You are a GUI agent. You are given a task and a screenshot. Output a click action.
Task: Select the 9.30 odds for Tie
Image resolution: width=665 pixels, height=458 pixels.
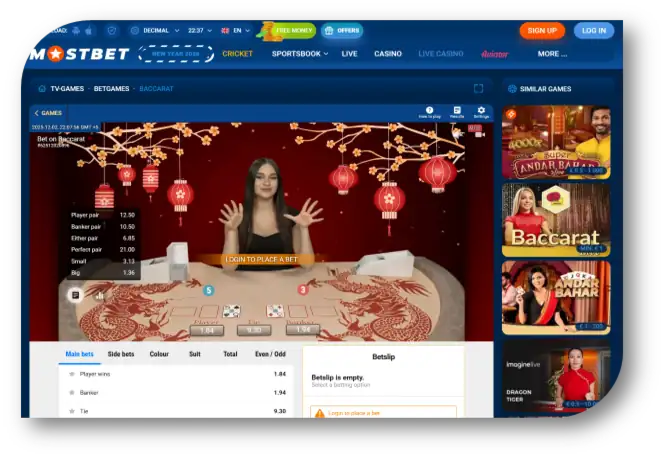[x=280, y=411]
